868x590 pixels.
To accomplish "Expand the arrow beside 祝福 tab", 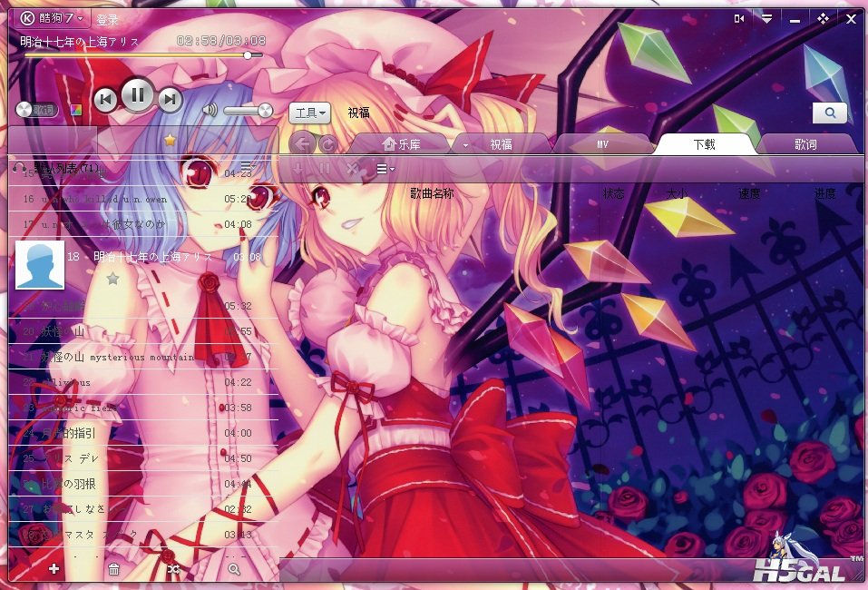I will click(x=465, y=145).
